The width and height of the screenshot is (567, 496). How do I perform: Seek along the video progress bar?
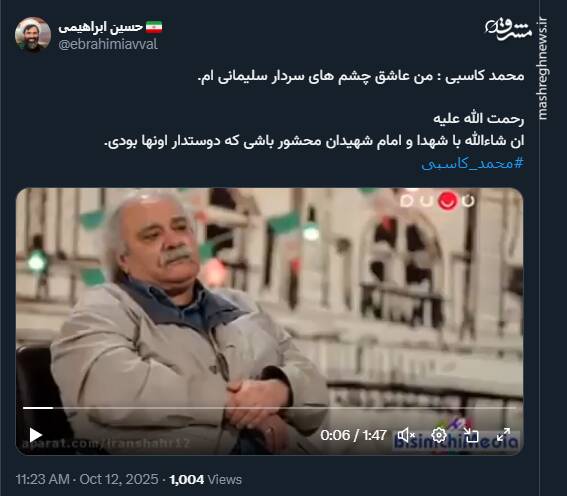pos(269,408)
